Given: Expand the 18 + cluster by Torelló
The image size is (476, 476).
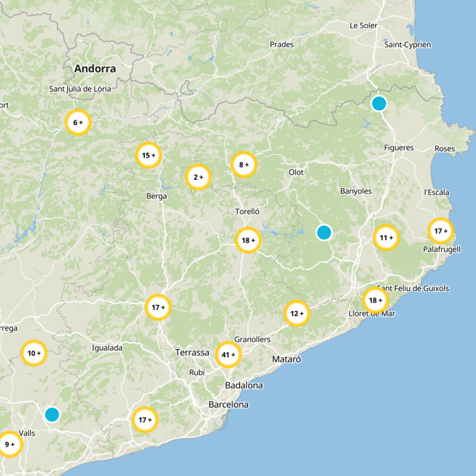Looking at the screenshot, I should pos(248,240).
